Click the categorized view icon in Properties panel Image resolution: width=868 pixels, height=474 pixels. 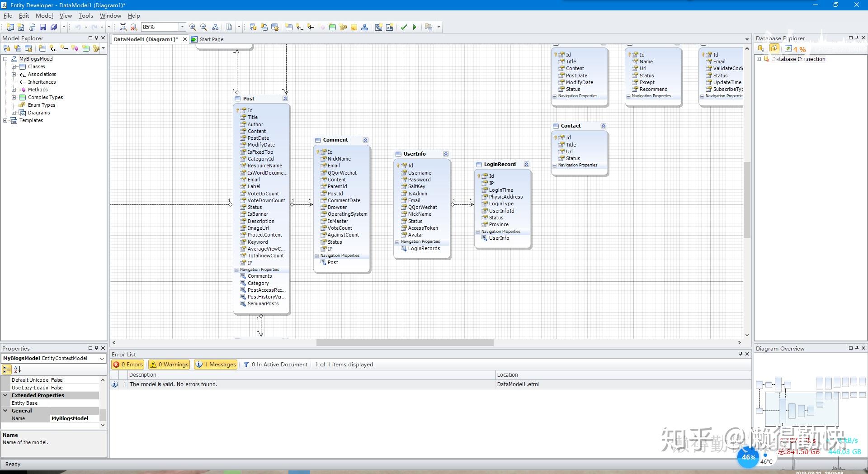(x=6, y=370)
